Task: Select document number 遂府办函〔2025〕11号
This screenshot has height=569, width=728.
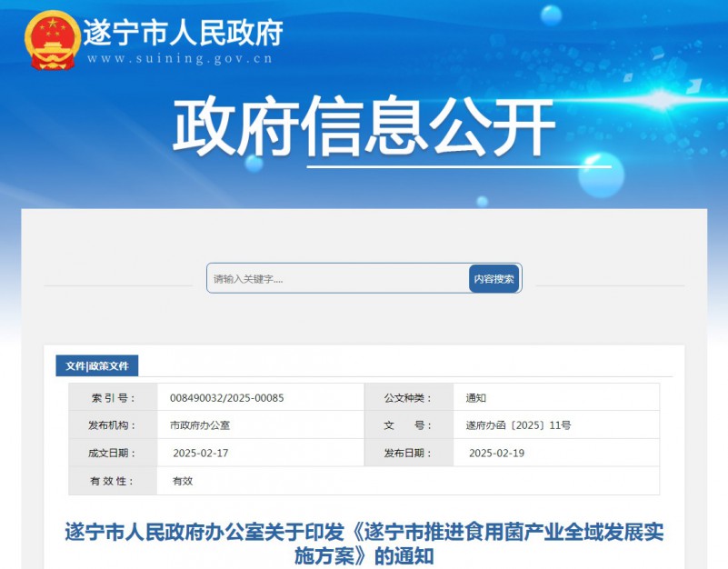Action: point(518,425)
